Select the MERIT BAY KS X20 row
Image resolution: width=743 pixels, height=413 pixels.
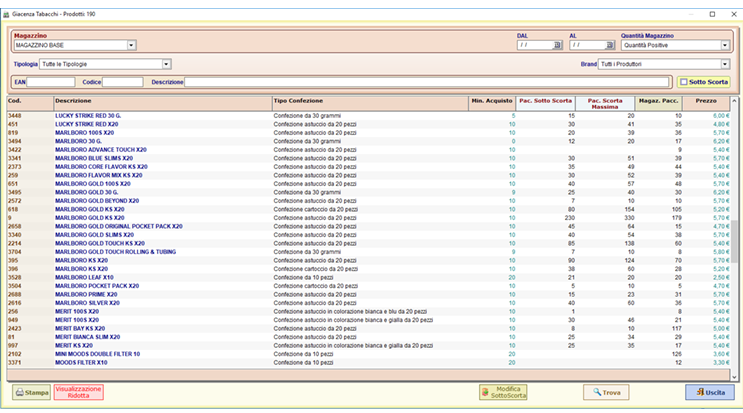[368, 329]
